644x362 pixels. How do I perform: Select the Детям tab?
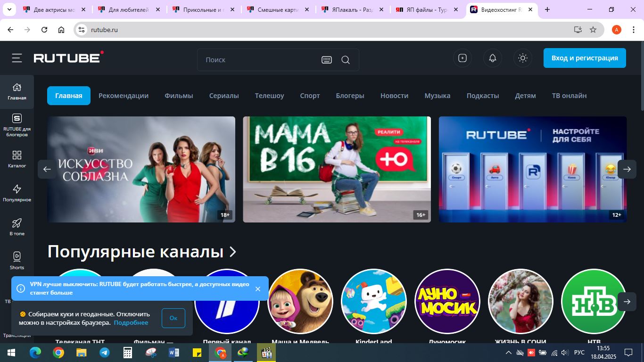coord(525,96)
